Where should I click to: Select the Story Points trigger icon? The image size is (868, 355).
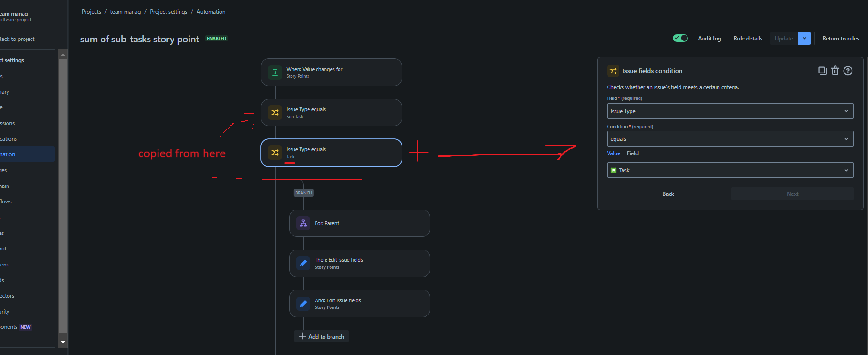pos(275,73)
